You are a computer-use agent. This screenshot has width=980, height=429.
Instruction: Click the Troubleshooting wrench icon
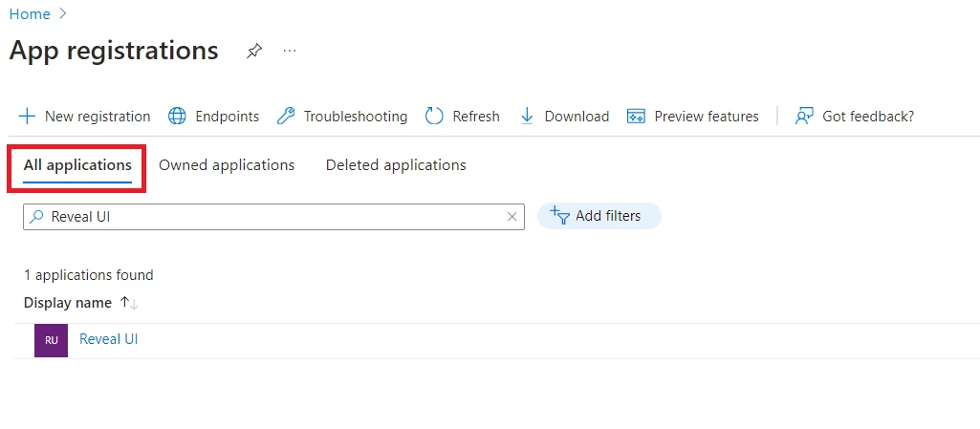pyautogui.click(x=286, y=117)
